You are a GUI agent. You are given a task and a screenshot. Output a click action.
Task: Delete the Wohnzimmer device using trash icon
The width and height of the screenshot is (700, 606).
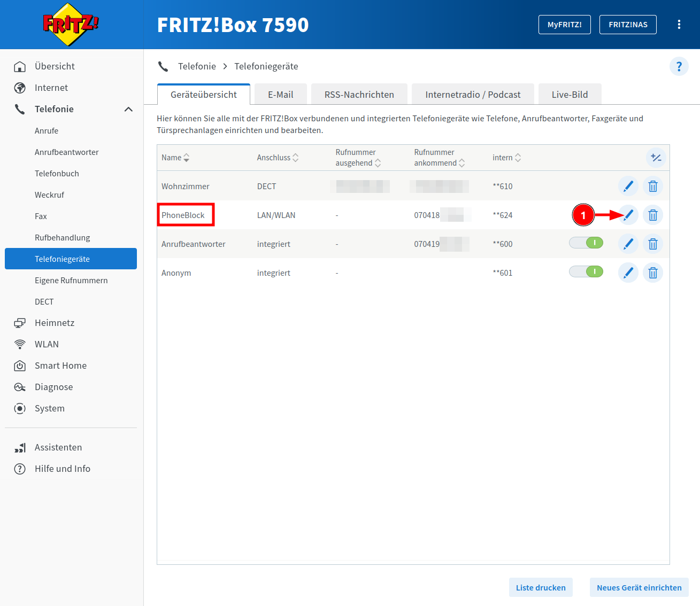point(652,187)
